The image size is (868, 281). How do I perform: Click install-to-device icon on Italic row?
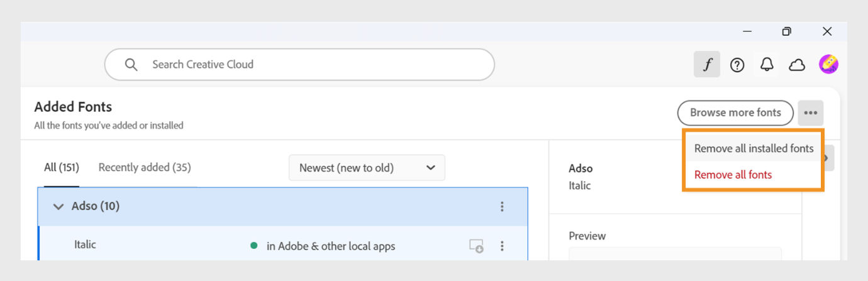(476, 246)
